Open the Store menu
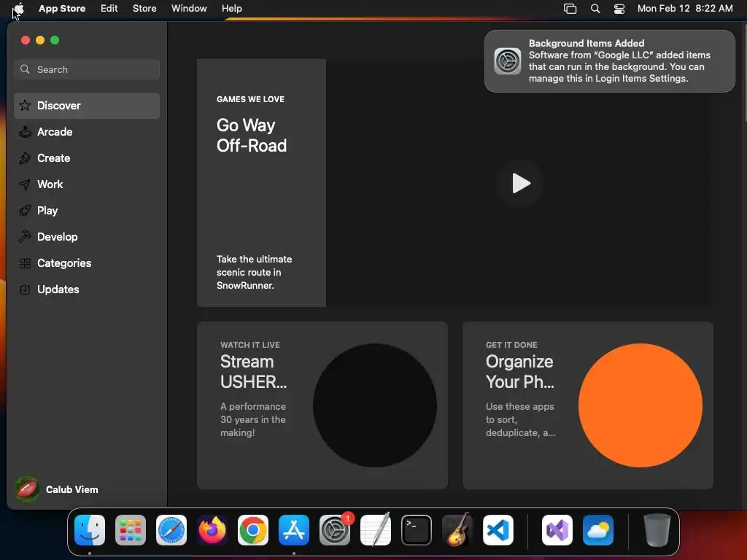 pyautogui.click(x=144, y=9)
